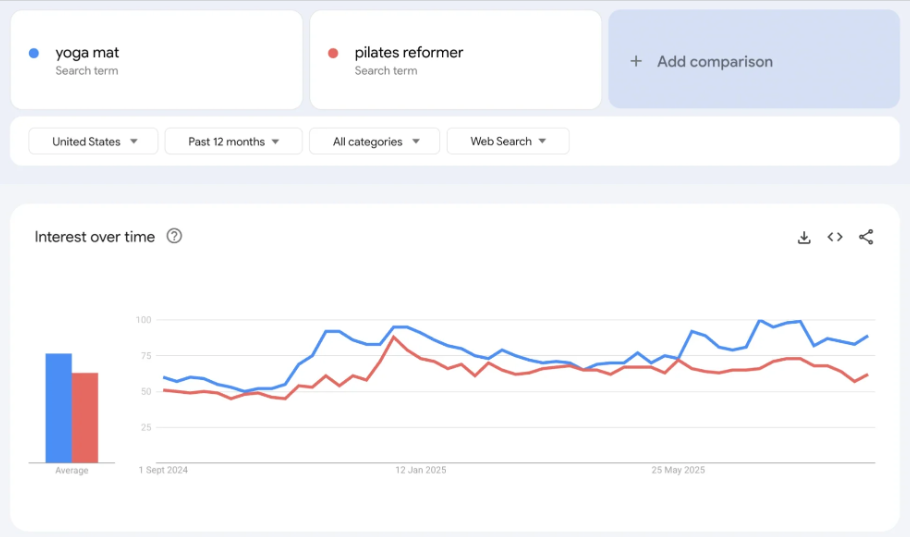Click the red average bar for pilates reformer

(x=85, y=417)
